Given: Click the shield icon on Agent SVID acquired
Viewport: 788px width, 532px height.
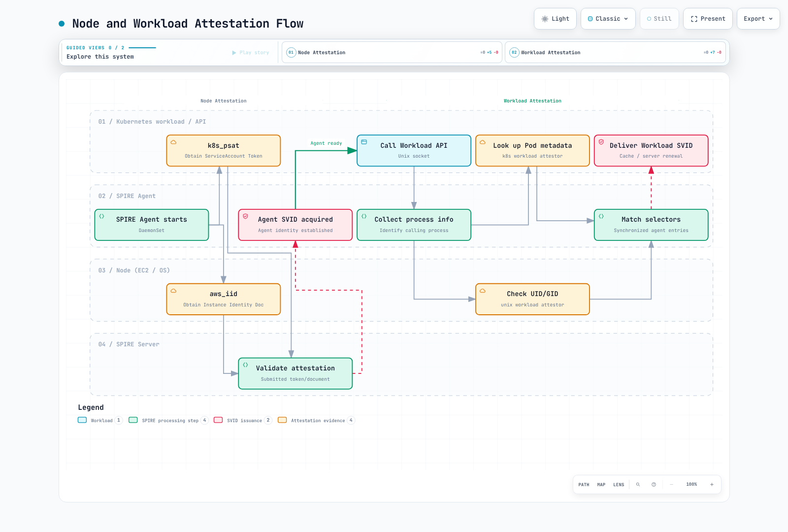Looking at the screenshot, I should 245,216.
